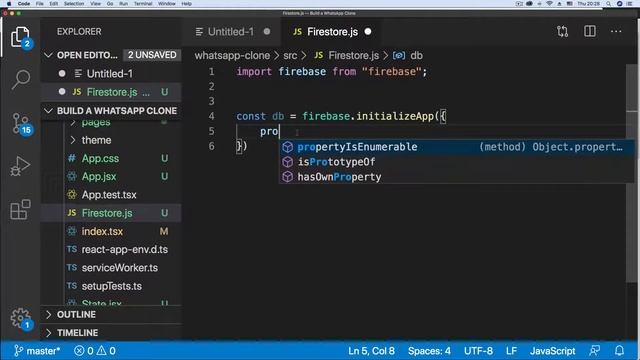Image resolution: width=640 pixels, height=360 pixels.
Task: Click the notifications bell in status bar
Action: [620, 351]
